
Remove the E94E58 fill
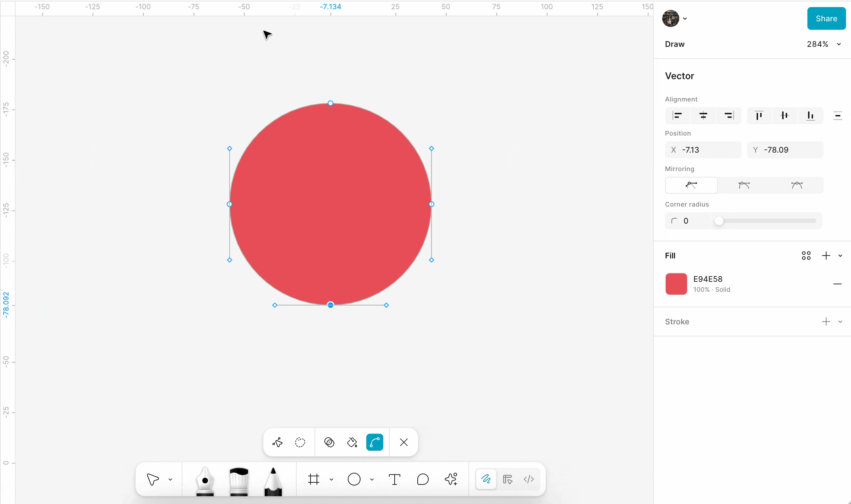(838, 284)
